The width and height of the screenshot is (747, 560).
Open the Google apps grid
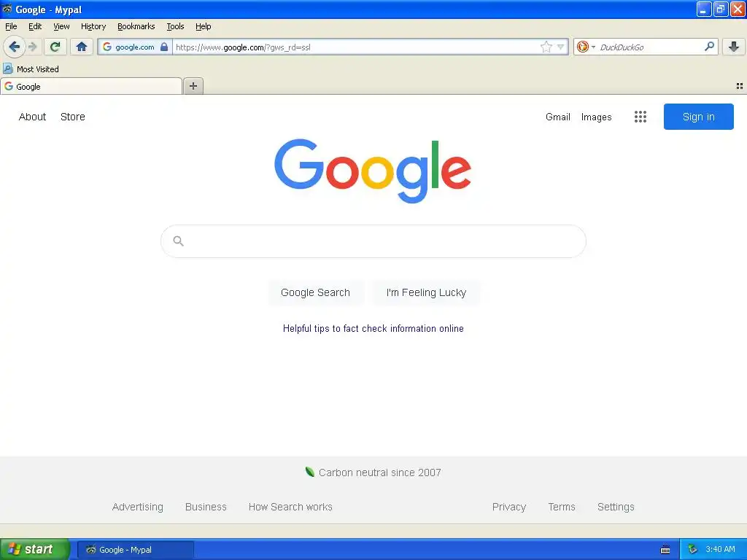coord(640,117)
